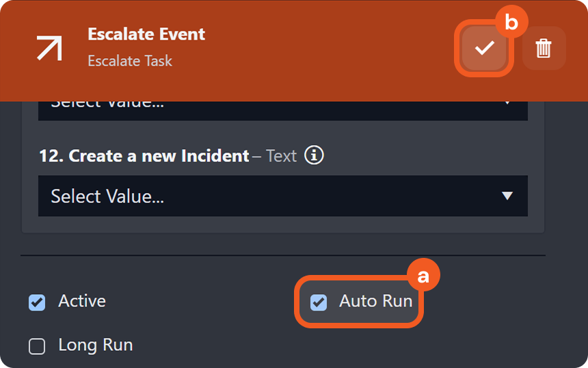Image resolution: width=588 pixels, height=368 pixels.
Task: Click the 'Long Run' label text
Action: (95, 345)
